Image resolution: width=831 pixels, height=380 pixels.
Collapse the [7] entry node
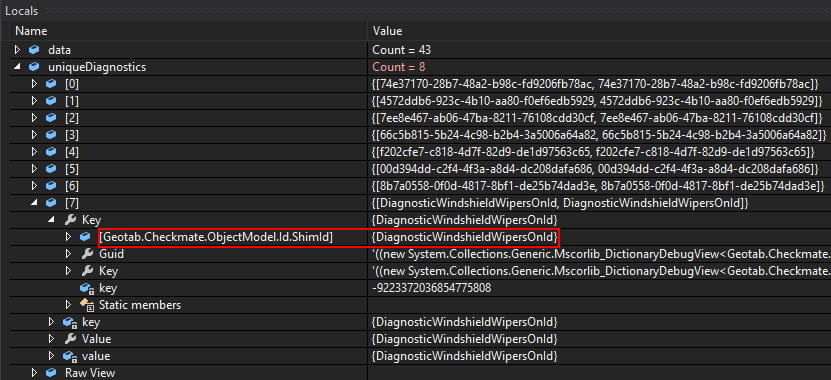(34, 202)
